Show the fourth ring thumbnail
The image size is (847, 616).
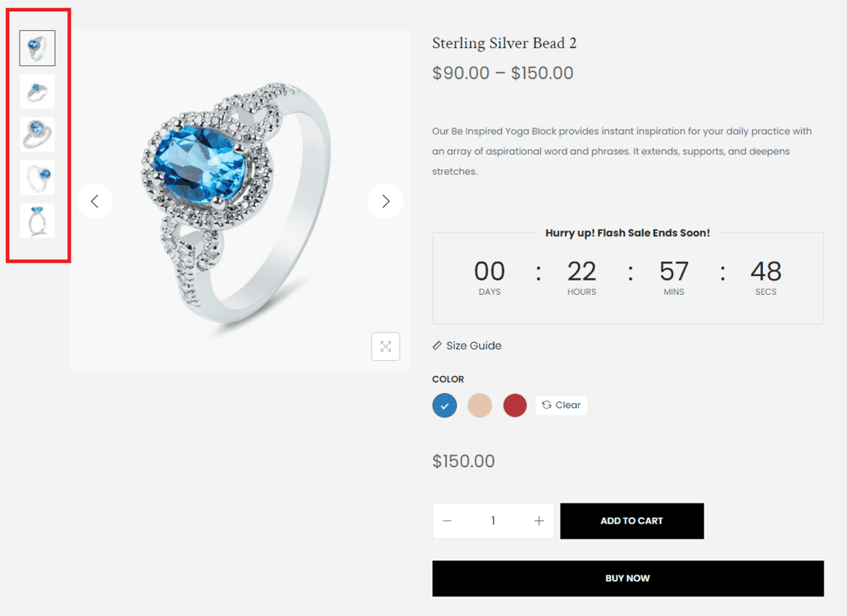(38, 178)
